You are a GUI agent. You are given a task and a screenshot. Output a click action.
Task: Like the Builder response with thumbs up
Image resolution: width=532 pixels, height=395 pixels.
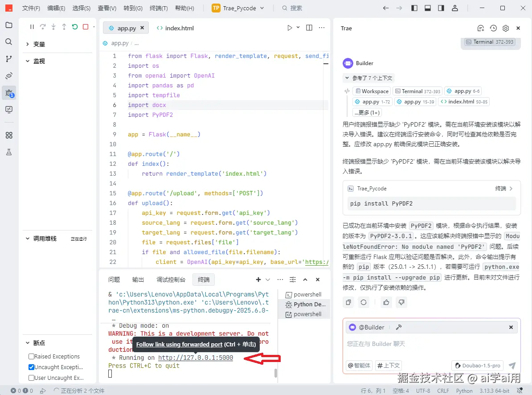tap(386, 302)
